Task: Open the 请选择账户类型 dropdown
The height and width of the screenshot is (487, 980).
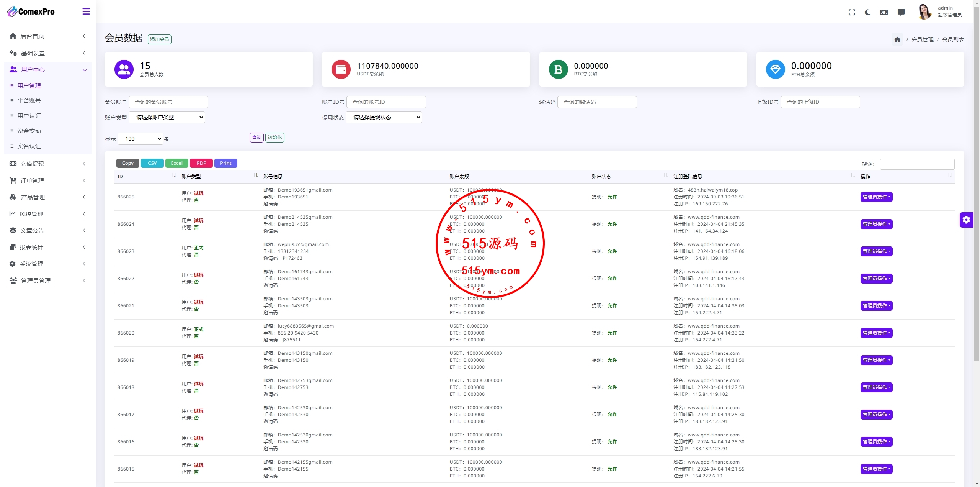Action: pyautogui.click(x=167, y=117)
